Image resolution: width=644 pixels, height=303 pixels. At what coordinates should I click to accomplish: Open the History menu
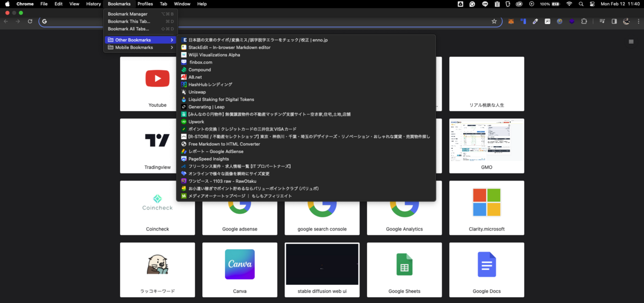point(93,4)
